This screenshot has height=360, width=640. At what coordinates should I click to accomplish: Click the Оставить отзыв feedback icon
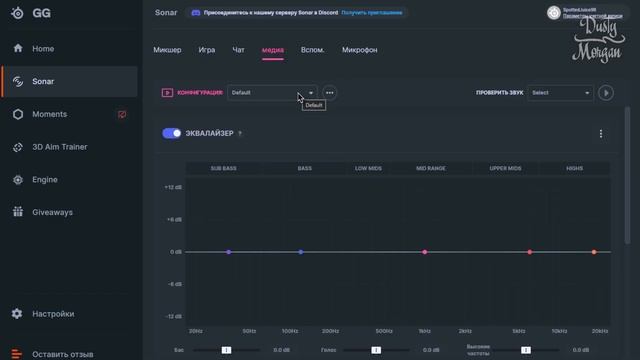[x=17, y=354]
